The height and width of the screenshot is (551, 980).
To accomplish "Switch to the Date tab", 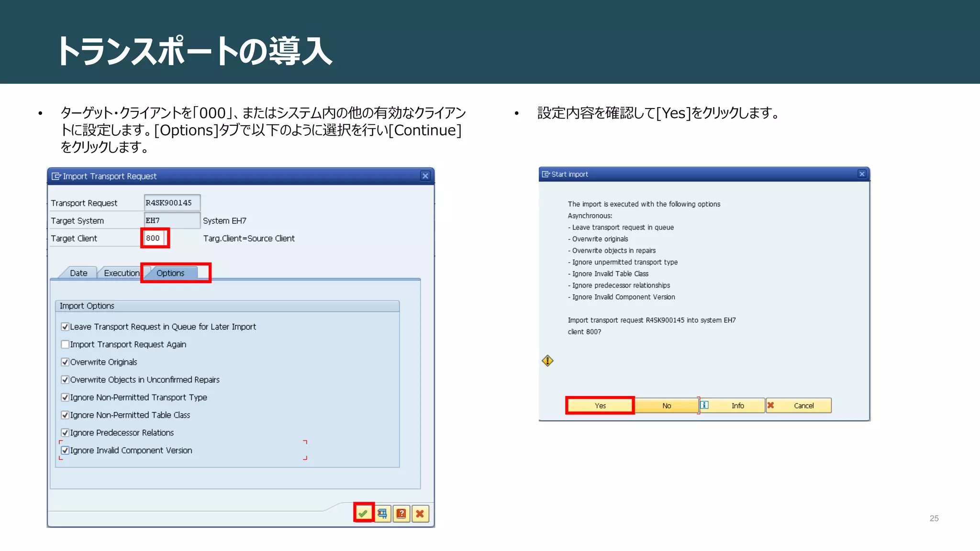I will point(78,273).
